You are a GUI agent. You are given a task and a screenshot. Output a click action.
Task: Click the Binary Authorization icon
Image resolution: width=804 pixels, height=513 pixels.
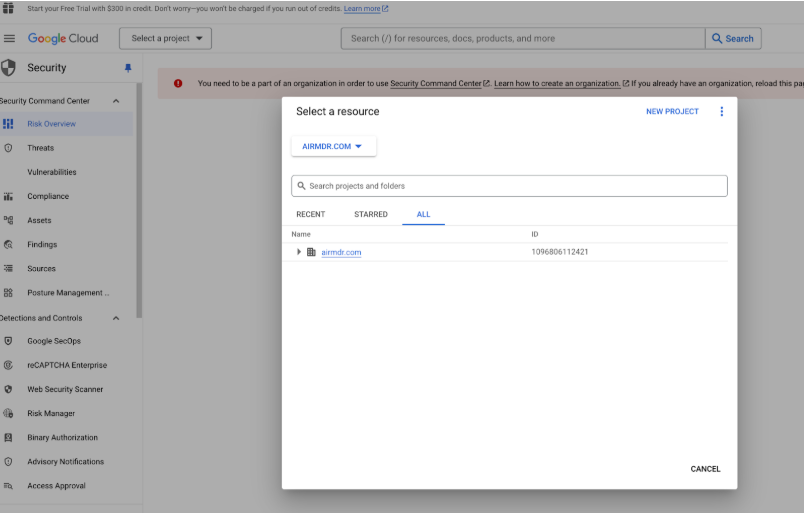8,437
